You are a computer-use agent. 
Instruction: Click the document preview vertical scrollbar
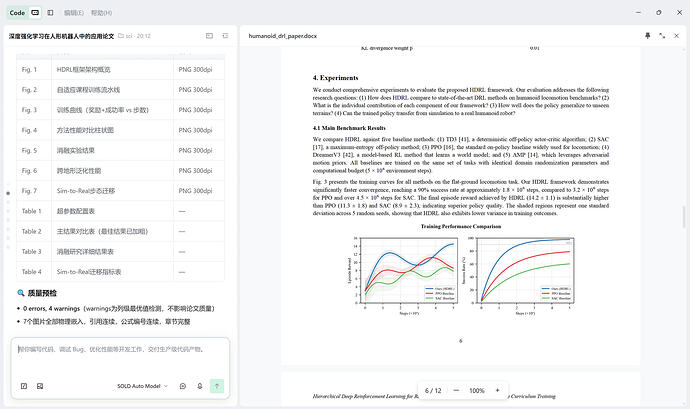tap(684, 217)
